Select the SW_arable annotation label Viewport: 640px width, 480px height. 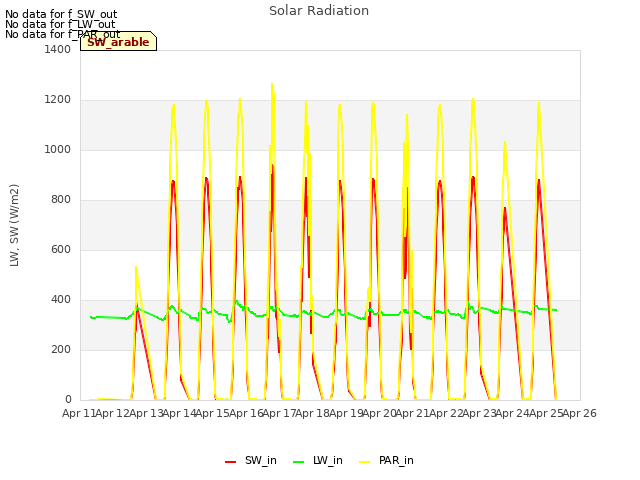[118, 42]
